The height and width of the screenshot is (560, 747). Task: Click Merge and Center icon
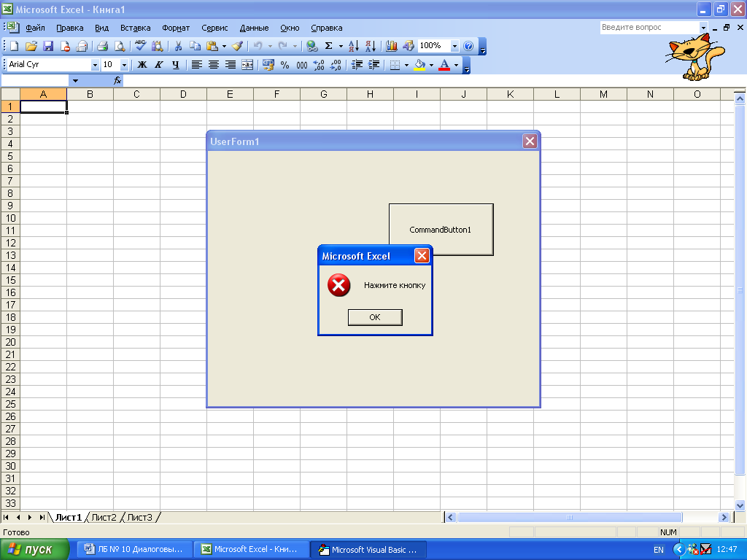coord(247,64)
